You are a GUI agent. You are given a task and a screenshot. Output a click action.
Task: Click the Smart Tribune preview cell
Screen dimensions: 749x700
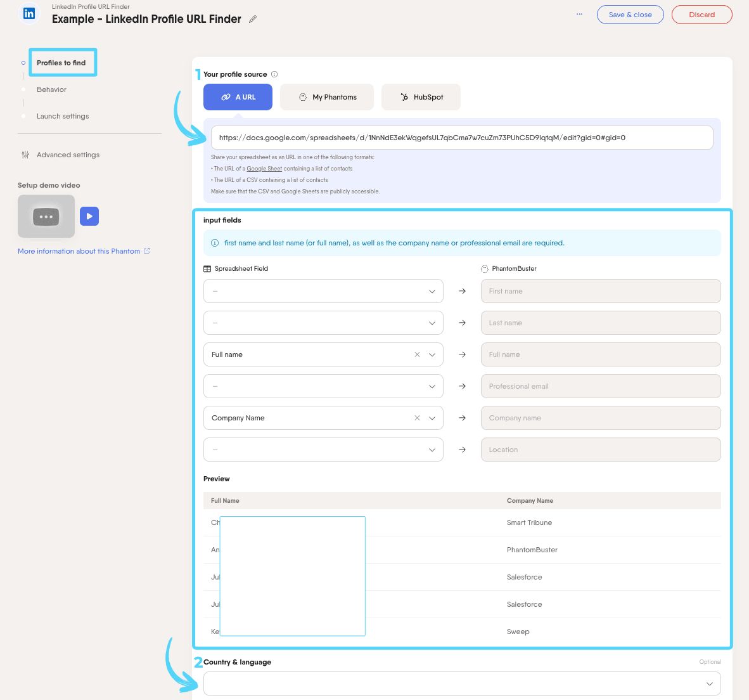coord(529,522)
